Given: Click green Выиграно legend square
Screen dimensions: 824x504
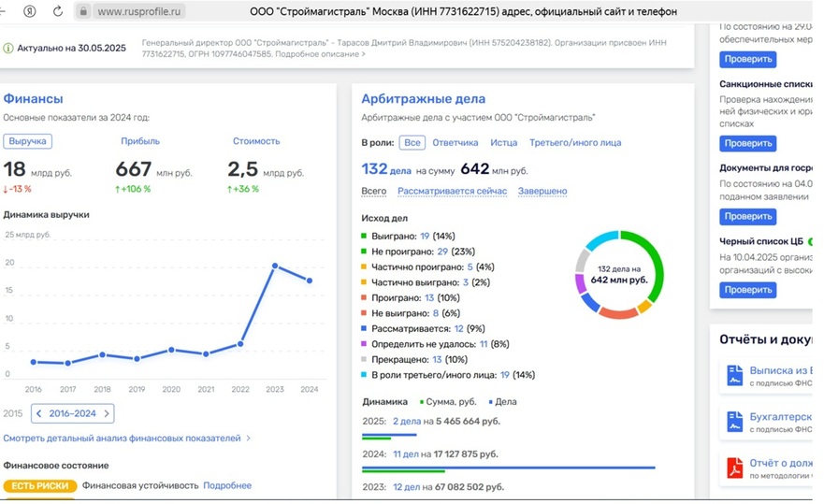Looking at the screenshot, I should (364, 236).
